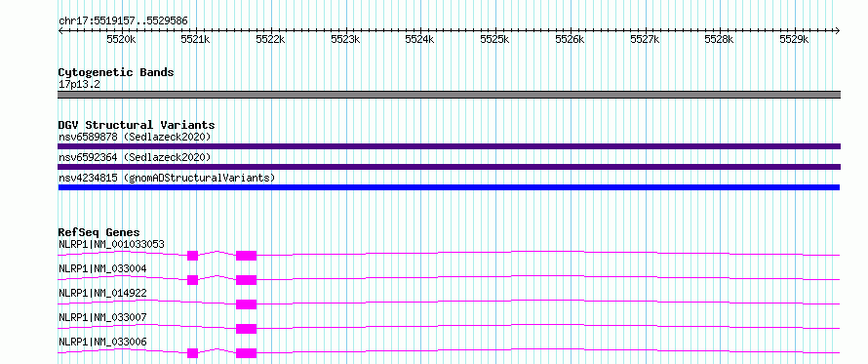Click the 5521k ruler tick label
Viewport: 868px width, 364px height.
pyautogui.click(x=196, y=39)
